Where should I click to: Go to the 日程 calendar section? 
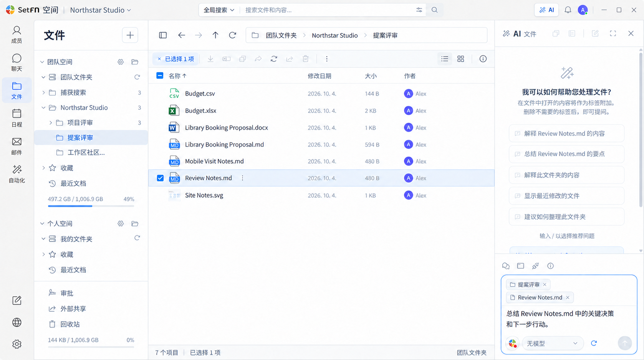coord(17,118)
